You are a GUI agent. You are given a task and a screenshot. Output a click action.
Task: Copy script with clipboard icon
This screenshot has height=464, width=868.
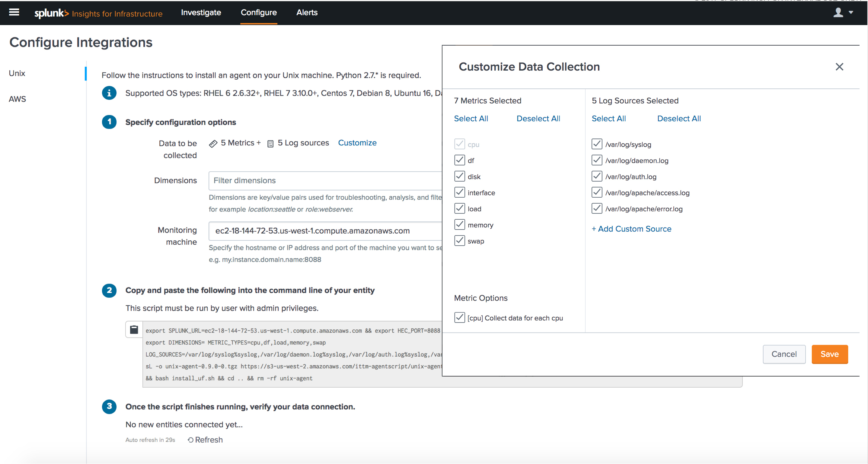click(134, 330)
